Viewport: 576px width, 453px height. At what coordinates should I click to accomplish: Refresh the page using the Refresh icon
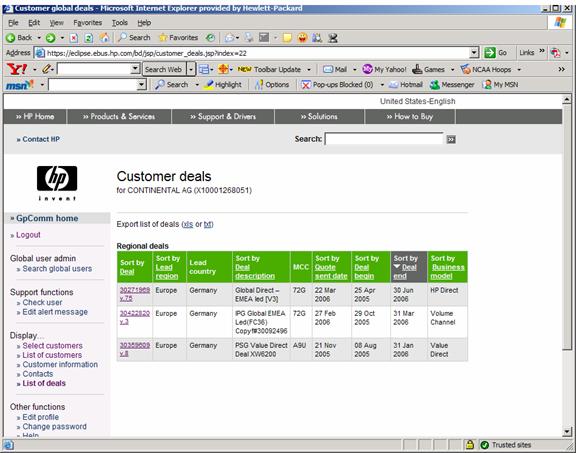click(x=89, y=37)
